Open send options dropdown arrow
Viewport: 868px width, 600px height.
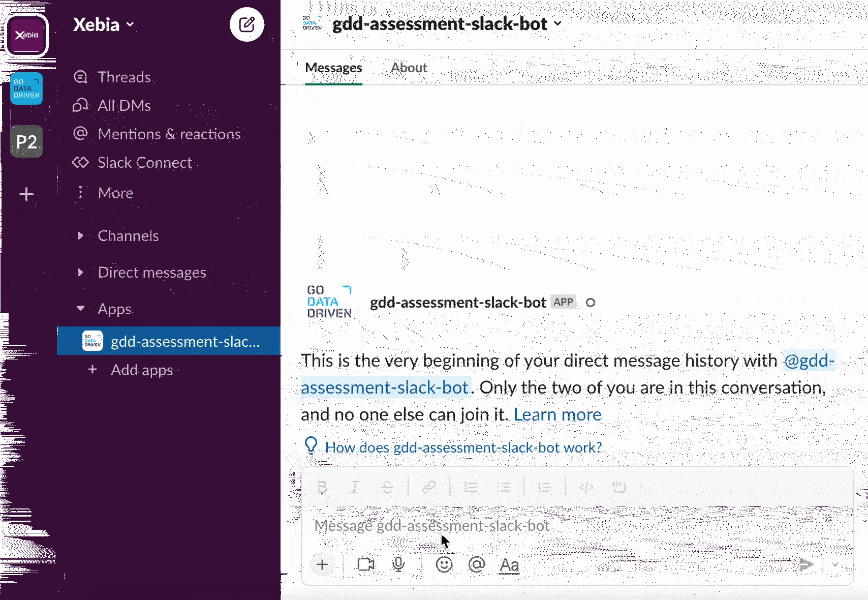[835, 564]
